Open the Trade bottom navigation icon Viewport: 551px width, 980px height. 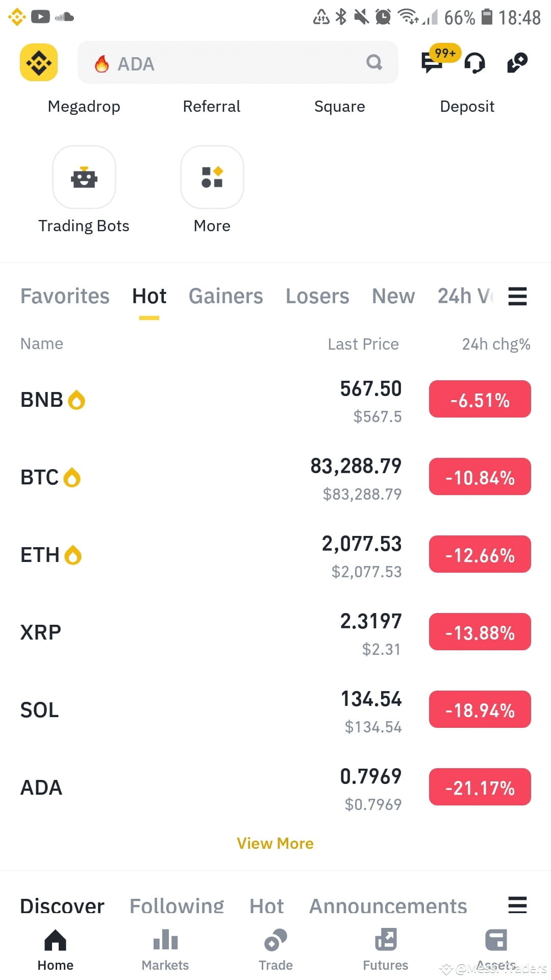[275, 949]
